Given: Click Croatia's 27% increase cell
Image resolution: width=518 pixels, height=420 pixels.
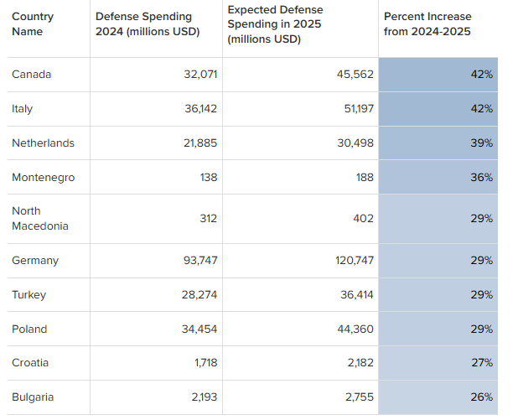Looking at the screenshot, I should click(438, 363).
